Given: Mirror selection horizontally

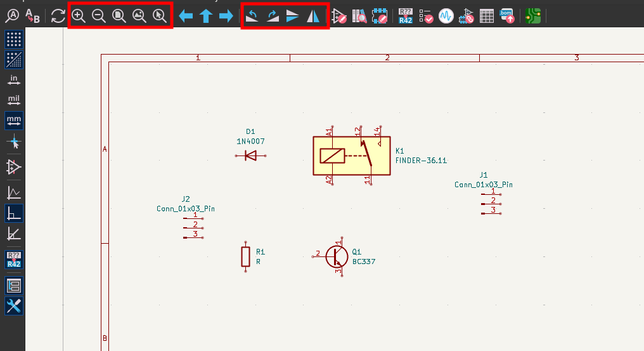Looking at the screenshot, I should (x=313, y=17).
